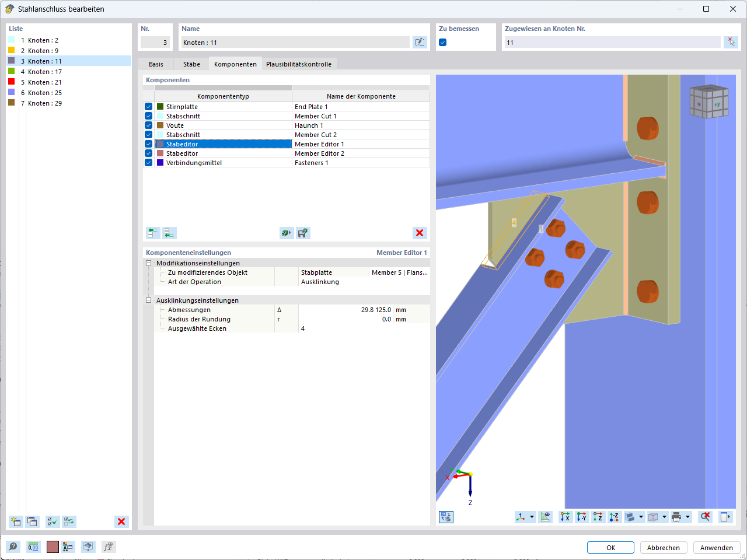The image size is (747, 560).
Task: Click the monitor view settings icon at bottom
Action: [88, 547]
